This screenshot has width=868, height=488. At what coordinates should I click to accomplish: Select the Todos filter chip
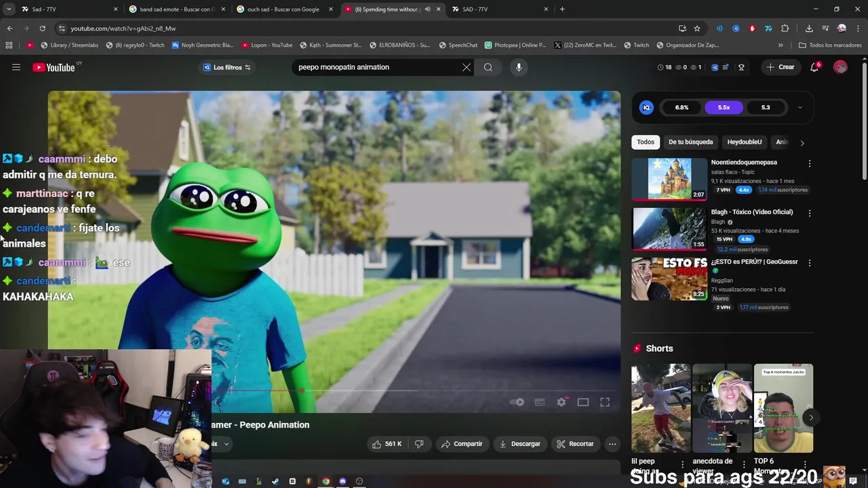[646, 142]
